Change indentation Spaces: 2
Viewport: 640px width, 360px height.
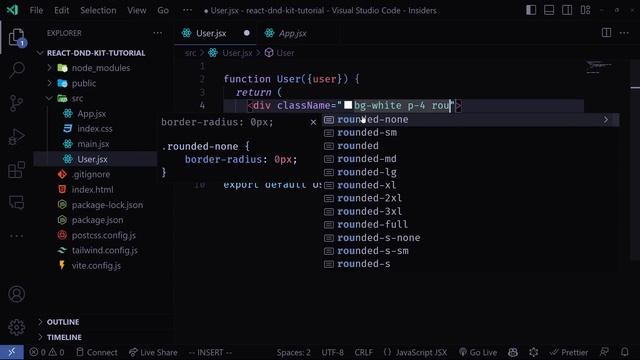[293, 352]
